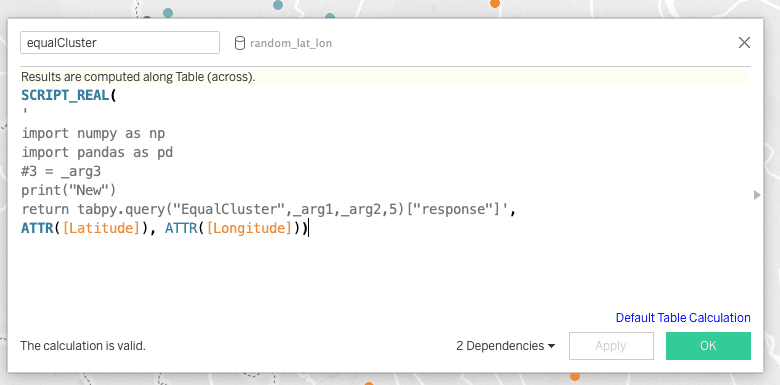Click the random_lat_lon data source label
The image size is (780, 385).
point(291,44)
